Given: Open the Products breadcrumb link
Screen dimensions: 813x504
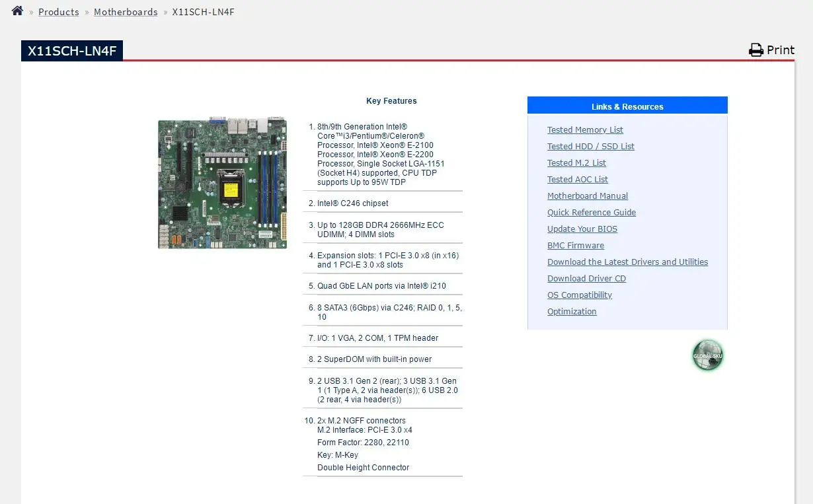Looking at the screenshot, I should click(59, 12).
